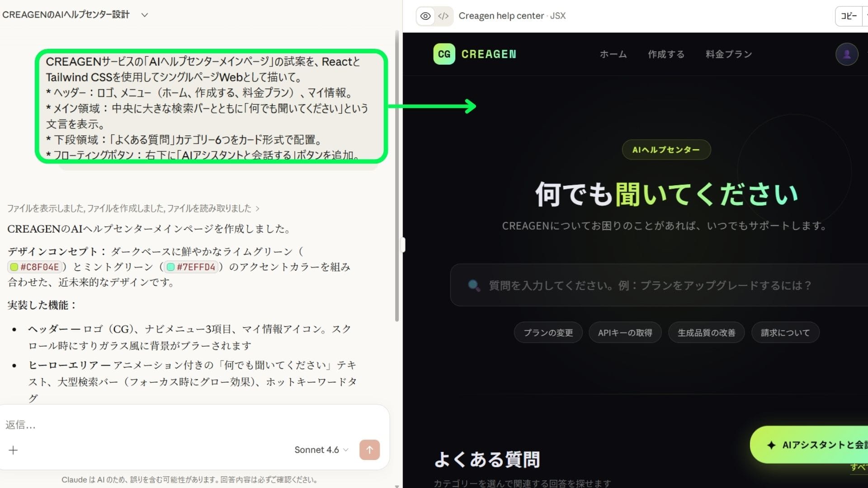The height and width of the screenshot is (488, 868).
Task: Switch to the code view toggle
Action: click(x=443, y=16)
